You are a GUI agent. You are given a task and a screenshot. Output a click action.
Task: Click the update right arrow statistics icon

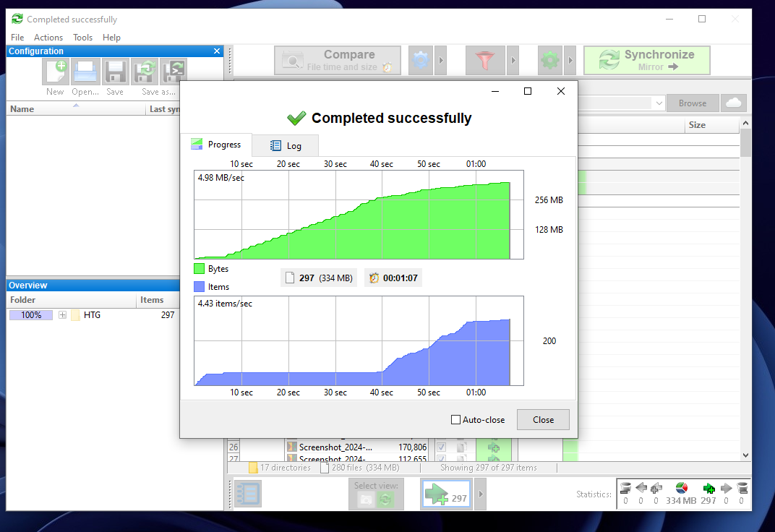(726, 488)
